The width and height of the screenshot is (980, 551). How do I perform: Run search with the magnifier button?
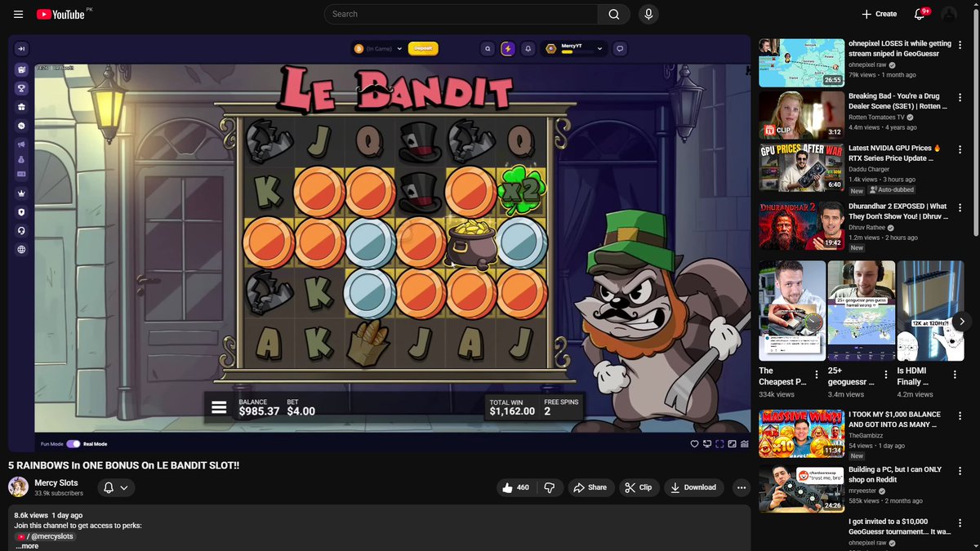(x=614, y=14)
